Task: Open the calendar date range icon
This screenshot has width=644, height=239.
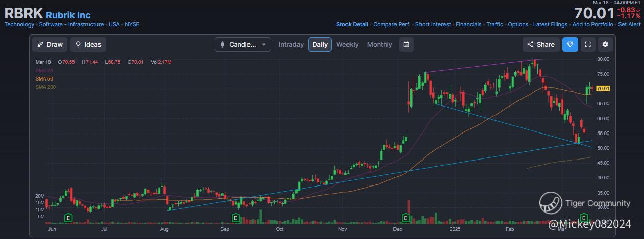Action: (x=406, y=44)
